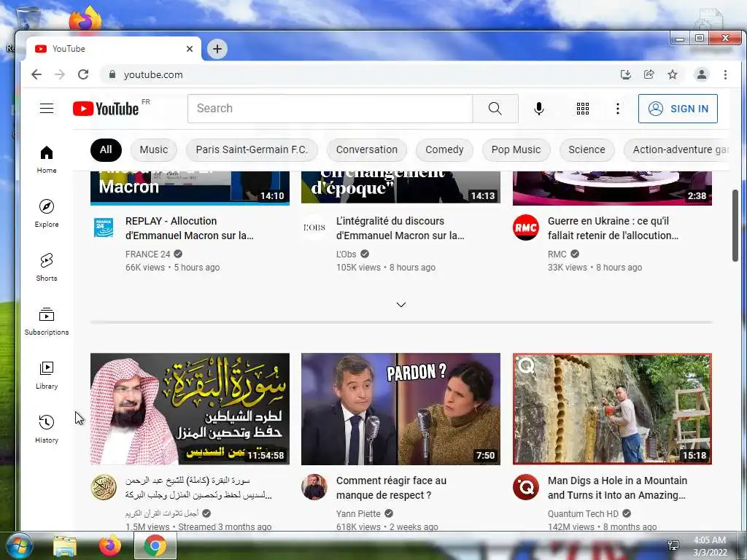
Task: Open File Explorer from taskbar
Action: (65, 546)
